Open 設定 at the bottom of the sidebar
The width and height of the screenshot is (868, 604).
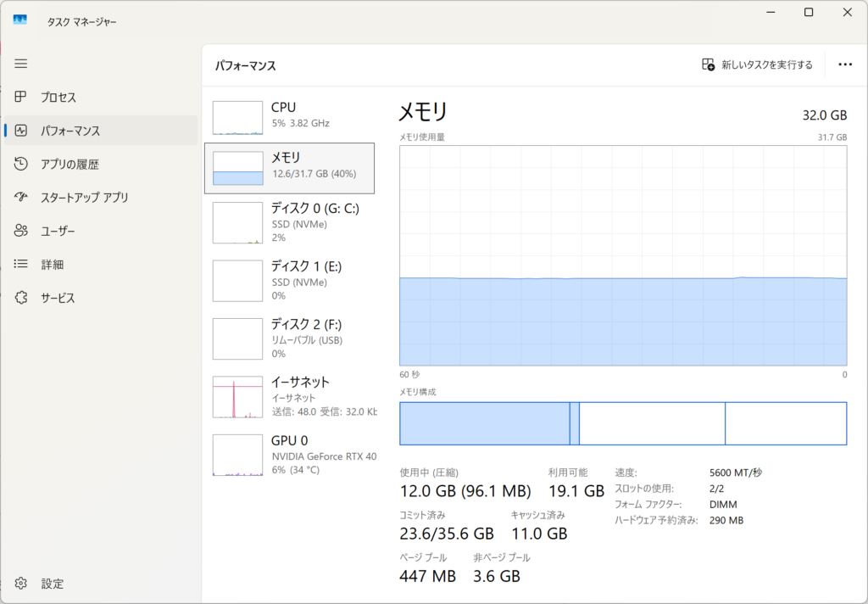(x=101, y=584)
